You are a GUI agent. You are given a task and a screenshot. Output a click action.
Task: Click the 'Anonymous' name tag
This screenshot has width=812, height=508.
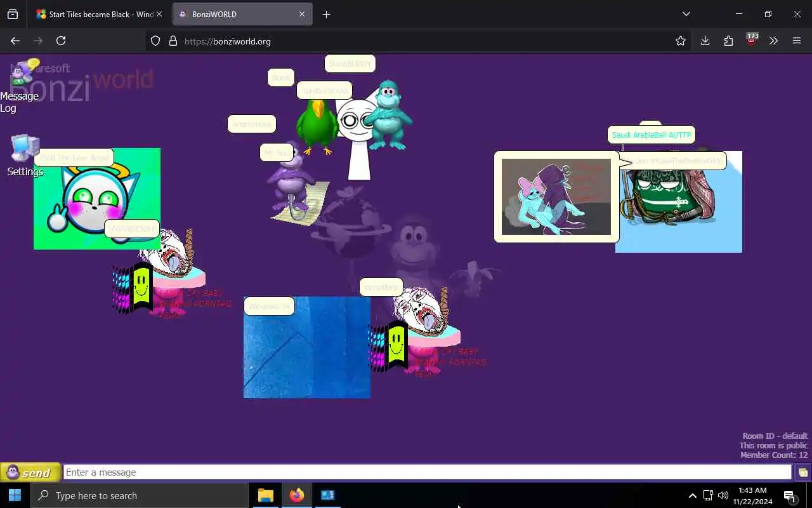[252, 124]
